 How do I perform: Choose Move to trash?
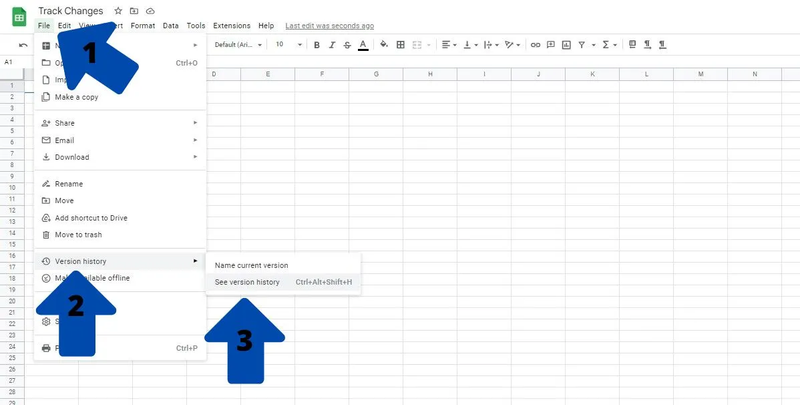(120, 235)
